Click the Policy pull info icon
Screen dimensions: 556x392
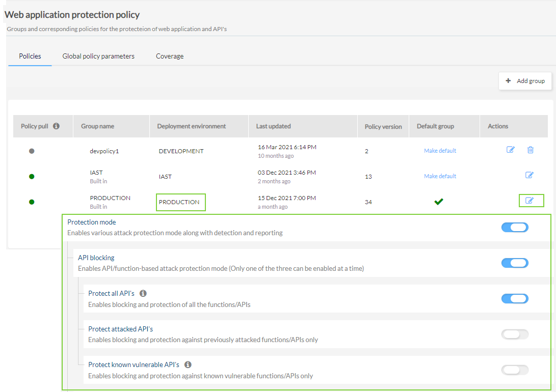pos(56,126)
